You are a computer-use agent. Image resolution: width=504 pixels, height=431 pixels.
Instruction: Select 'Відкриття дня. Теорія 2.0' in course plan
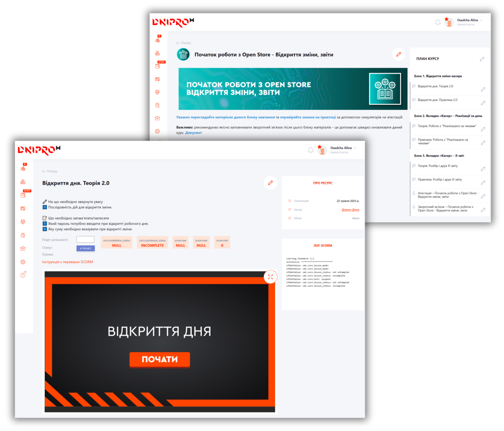coord(435,86)
